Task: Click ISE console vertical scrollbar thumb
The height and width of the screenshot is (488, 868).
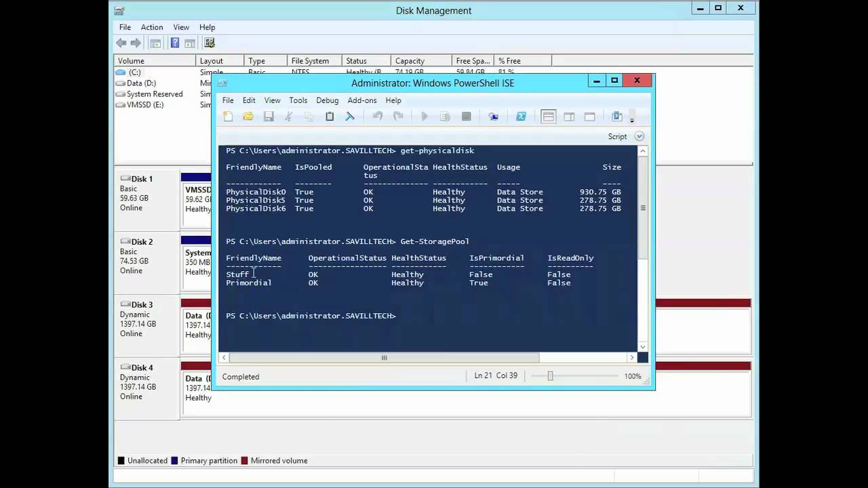Action: tap(643, 208)
